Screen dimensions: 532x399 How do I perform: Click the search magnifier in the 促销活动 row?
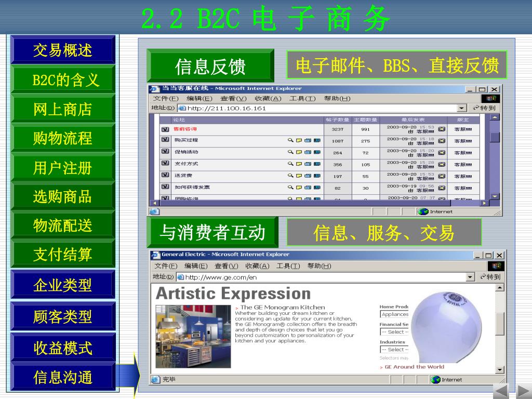pos(290,152)
